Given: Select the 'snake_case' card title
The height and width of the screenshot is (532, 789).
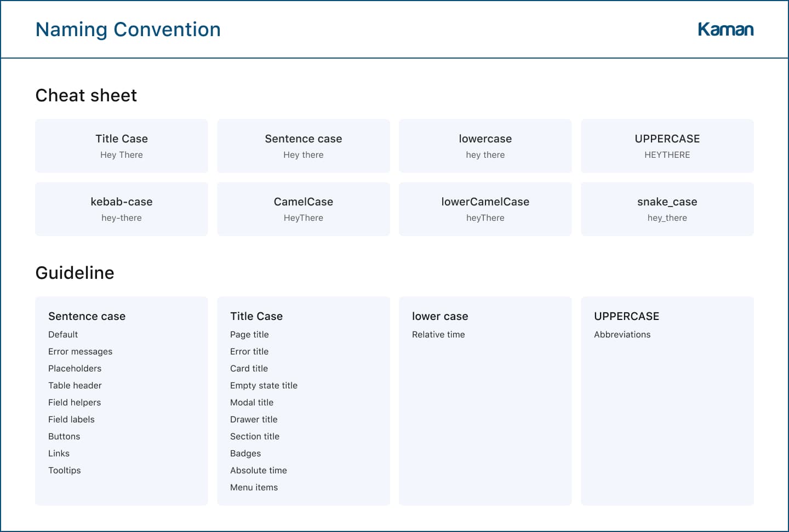Looking at the screenshot, I should [x=667, y=202].
